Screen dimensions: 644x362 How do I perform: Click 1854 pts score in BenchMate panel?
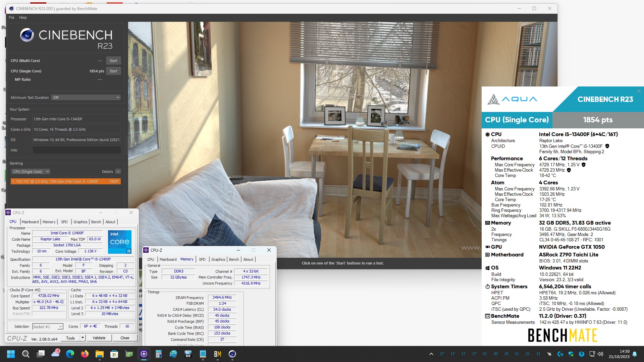598,120
